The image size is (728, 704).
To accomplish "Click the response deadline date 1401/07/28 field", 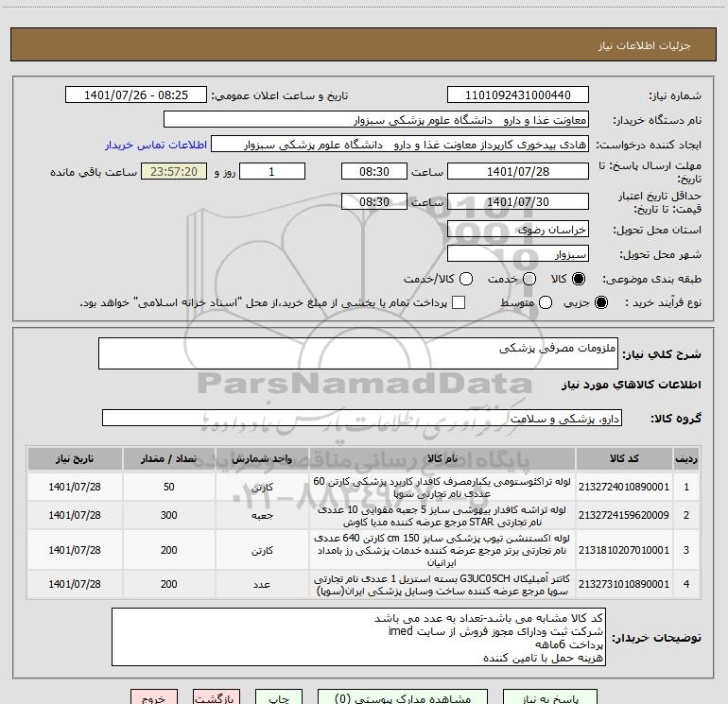I will 518,171.
